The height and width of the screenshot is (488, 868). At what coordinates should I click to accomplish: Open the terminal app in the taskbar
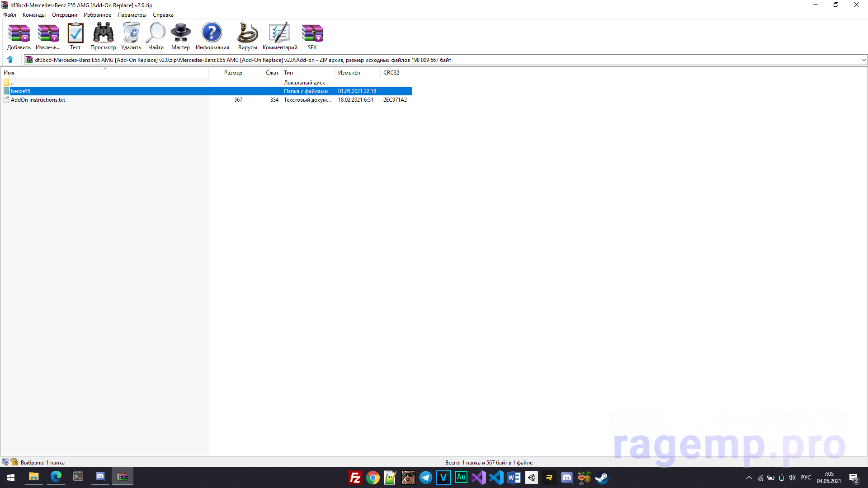[x=78, y=477]
